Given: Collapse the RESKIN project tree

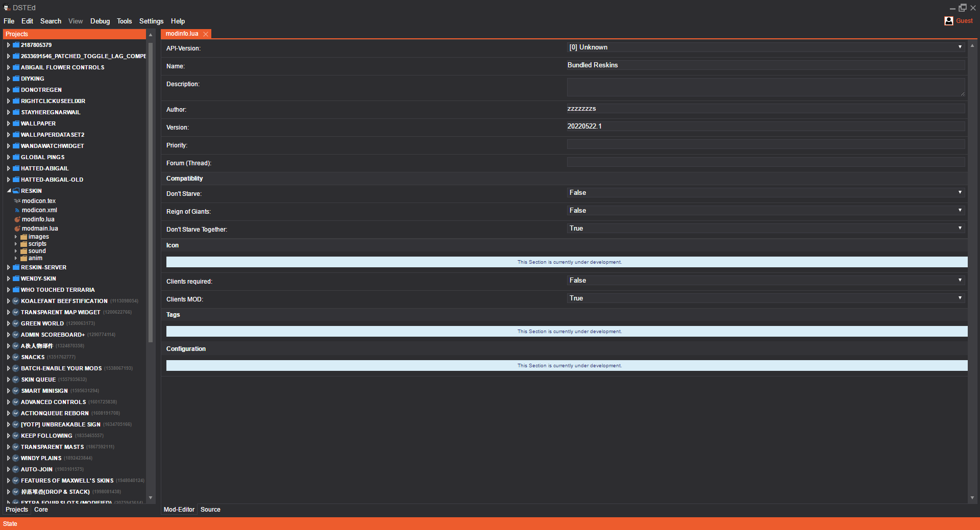Looking at the screenshot, I should coord(9,191).
